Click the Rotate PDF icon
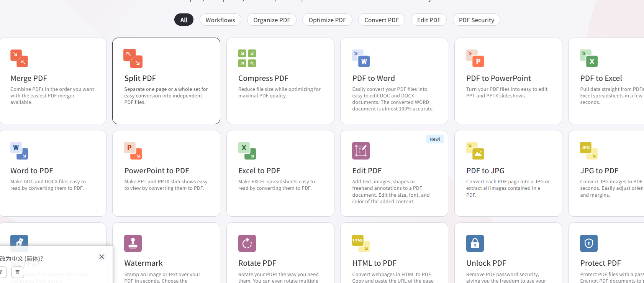 pyautogui.click(x=247, y=243)
